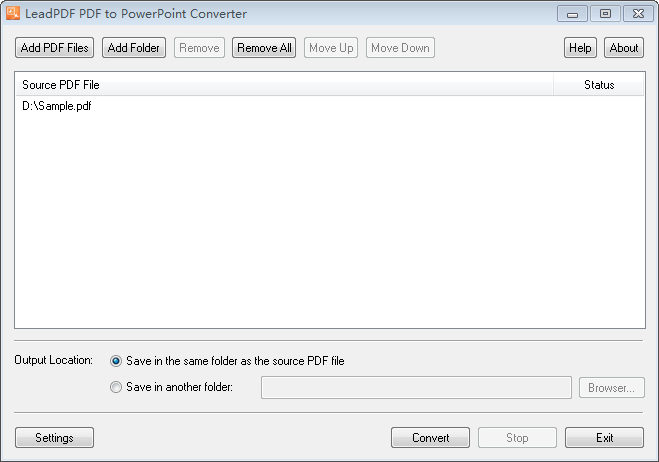Open Settings
Screen dimensions: 659x462
tap(54, 438)
